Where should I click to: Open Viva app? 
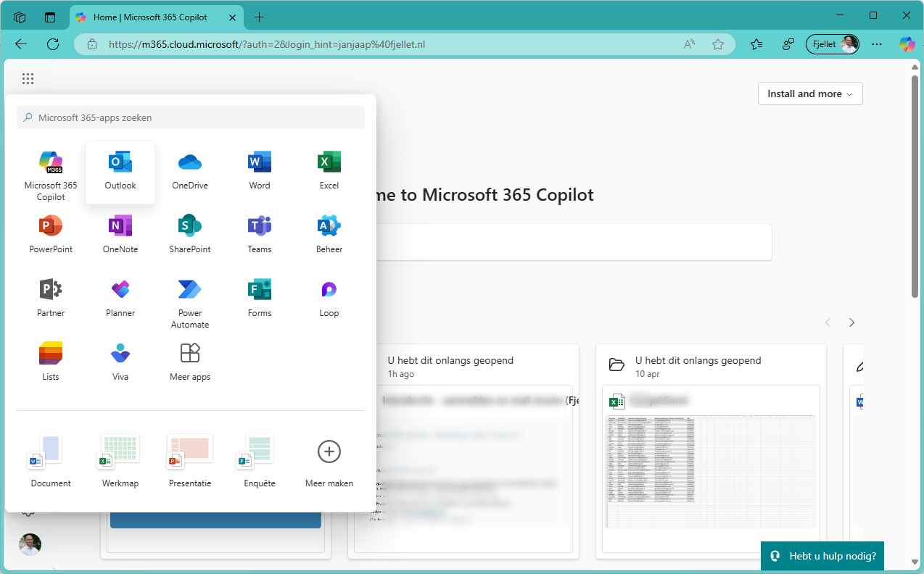[120, 362]
